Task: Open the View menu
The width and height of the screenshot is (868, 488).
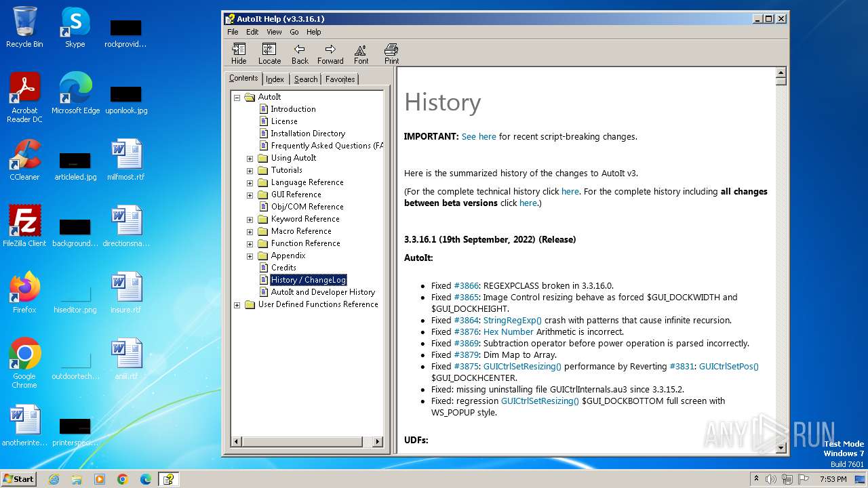Action: click(274, 32)
